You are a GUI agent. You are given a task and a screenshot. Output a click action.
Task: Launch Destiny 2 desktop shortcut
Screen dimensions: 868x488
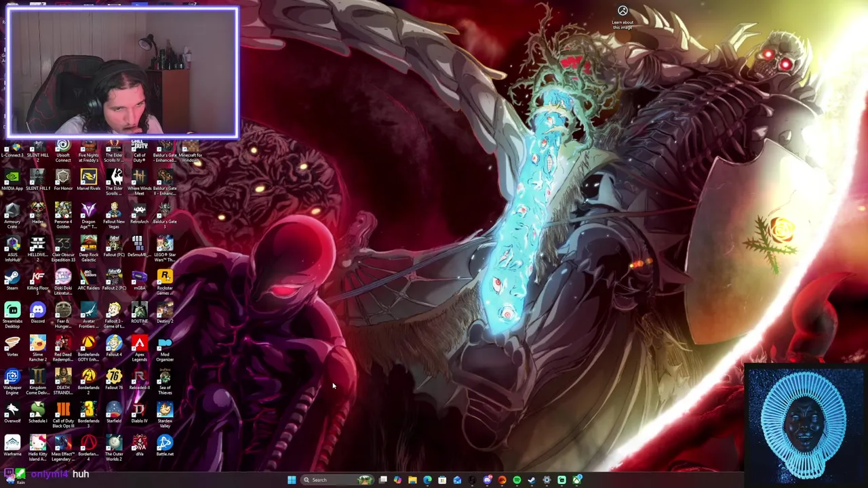165,313
